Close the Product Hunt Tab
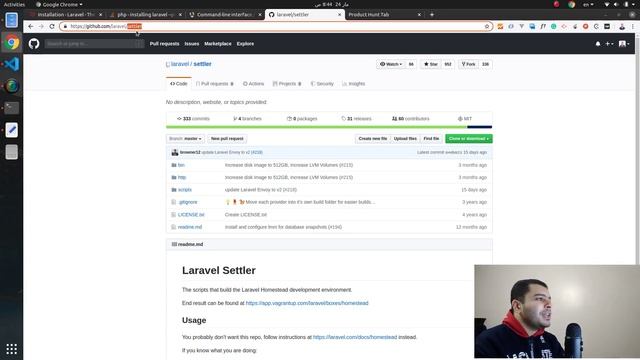This screenshot has height=360, width=640. (419, 14)
